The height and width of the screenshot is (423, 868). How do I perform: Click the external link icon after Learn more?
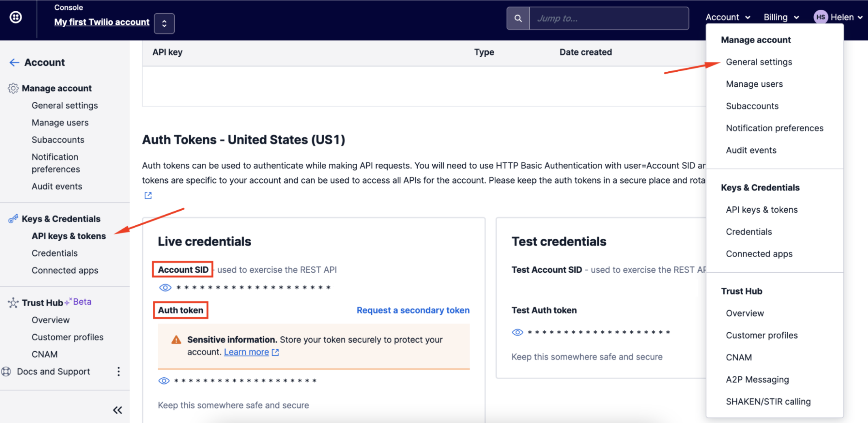coord(276,352)
